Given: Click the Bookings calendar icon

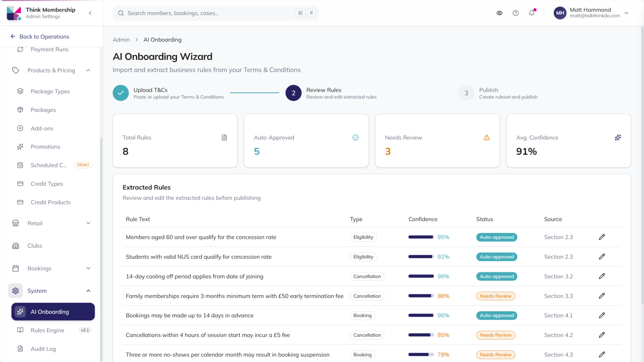Looking at the screenshot, I should 15,268.
